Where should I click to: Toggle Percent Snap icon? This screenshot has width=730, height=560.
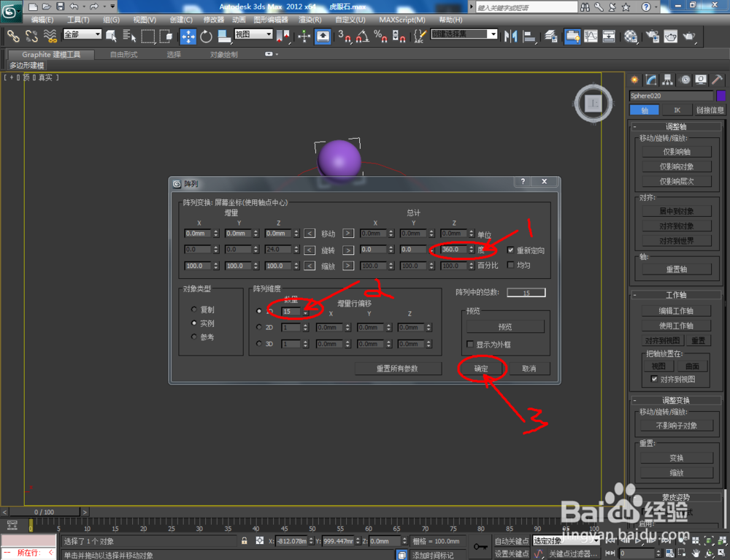[380, 36]
